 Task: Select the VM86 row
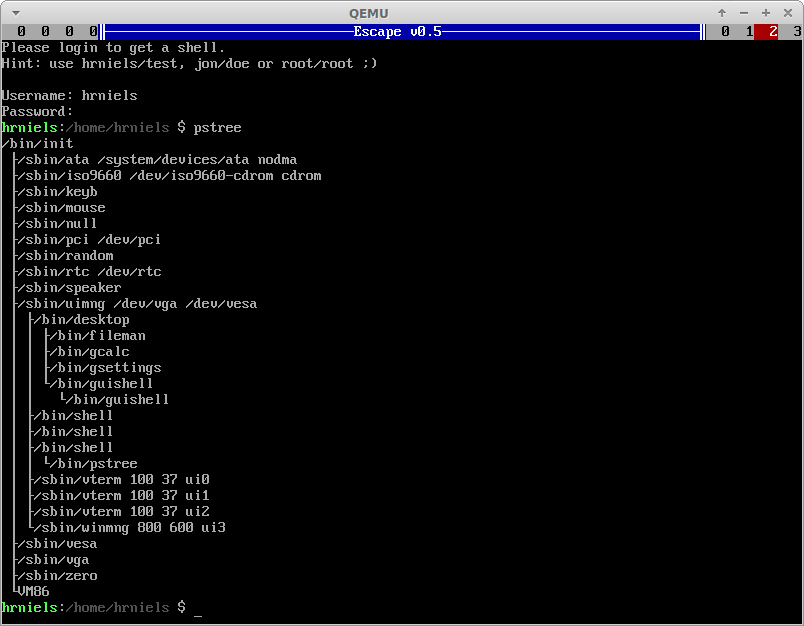click(33, 592)
